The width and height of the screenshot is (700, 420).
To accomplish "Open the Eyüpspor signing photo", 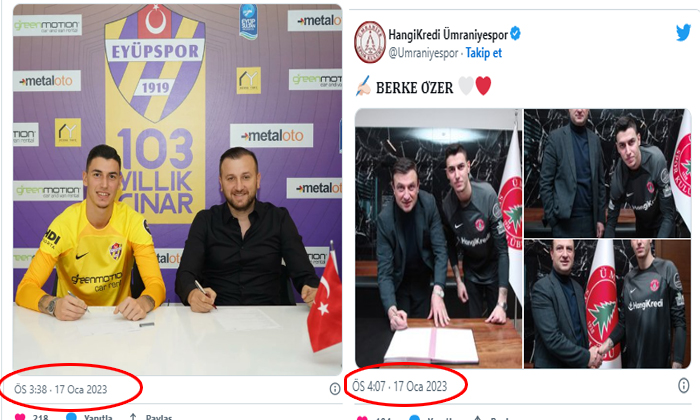I will [178, 190].
